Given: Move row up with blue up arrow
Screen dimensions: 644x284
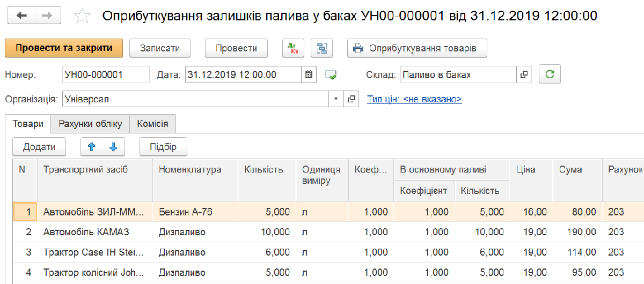Looking at the screenshot, I should (91, 147).
